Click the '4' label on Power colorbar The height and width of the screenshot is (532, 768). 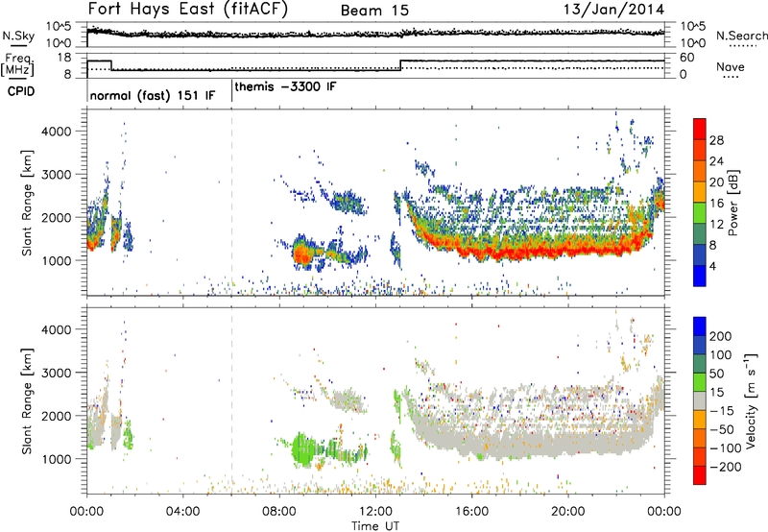[712, 266]
